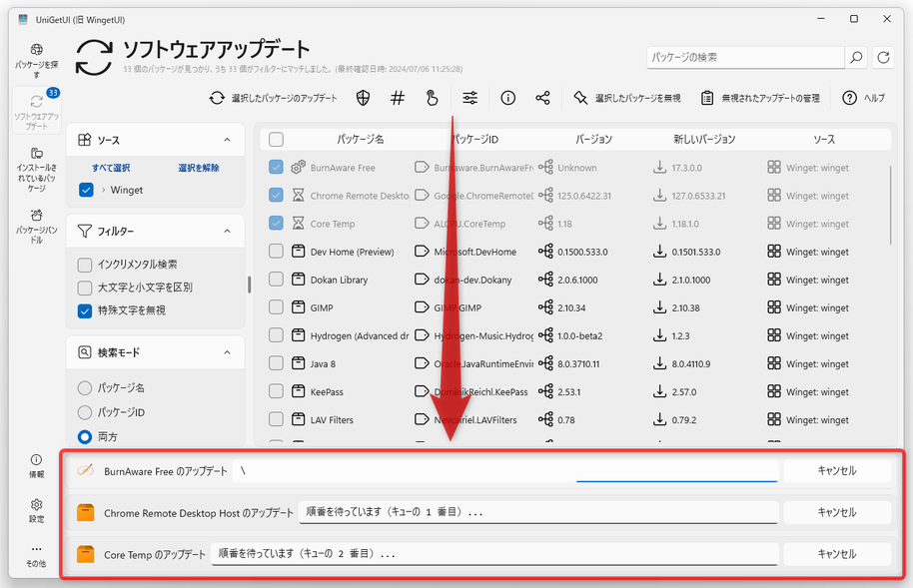Viewport: 913px width, 588px height.
Task: Open the ヘルプ button
Action: 863,99
